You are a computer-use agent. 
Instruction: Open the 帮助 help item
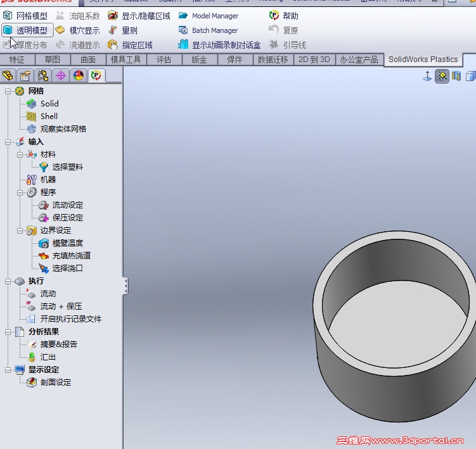click(283, 16)
